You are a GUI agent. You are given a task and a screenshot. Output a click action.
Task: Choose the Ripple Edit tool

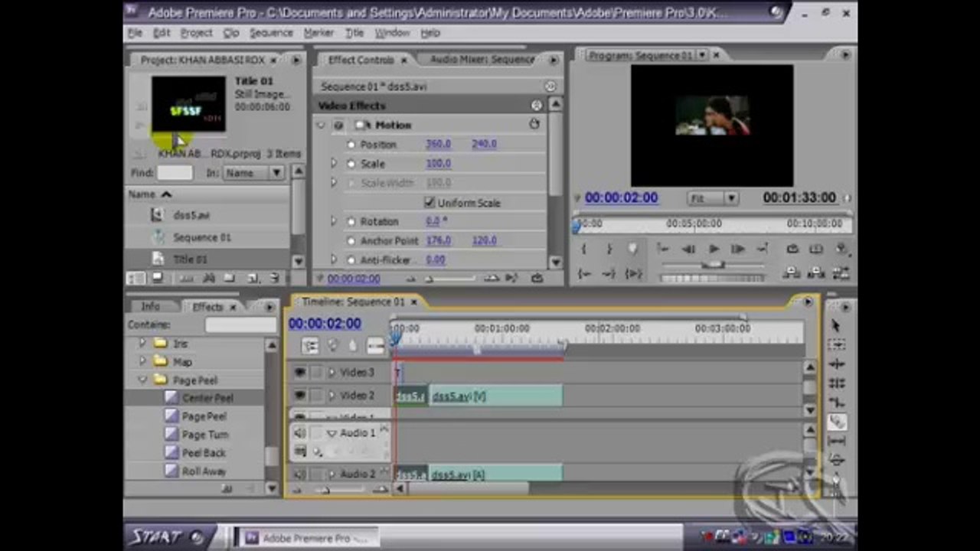click(836, 364)
